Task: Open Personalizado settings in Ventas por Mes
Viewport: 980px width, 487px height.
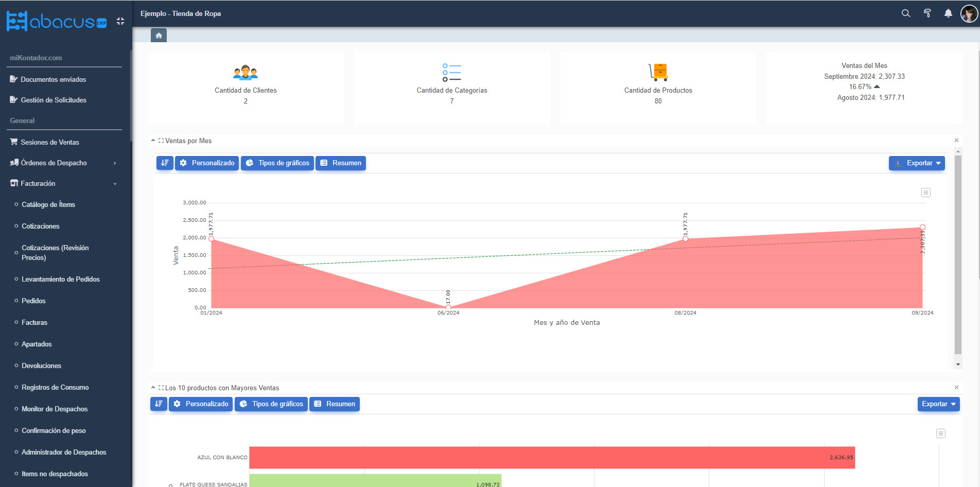Action: [x=207, y=163]
